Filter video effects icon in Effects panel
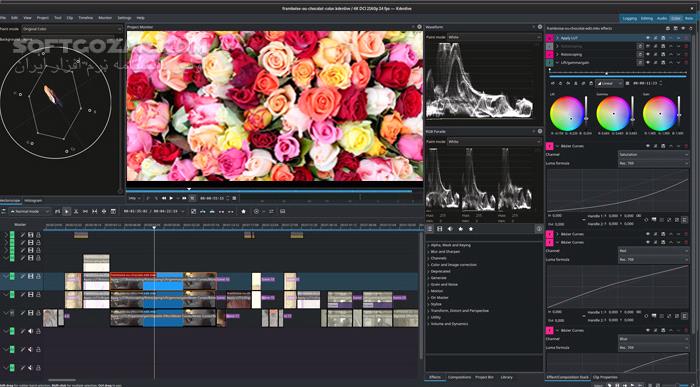 click(440, 229)
